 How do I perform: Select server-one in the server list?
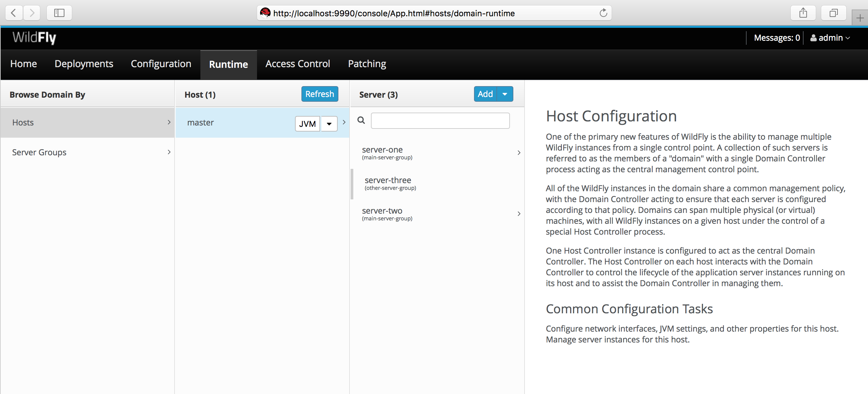437,153
